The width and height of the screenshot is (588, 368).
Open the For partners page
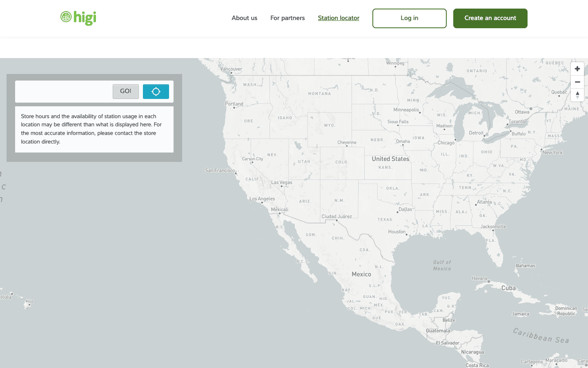[x=287, y=18]
